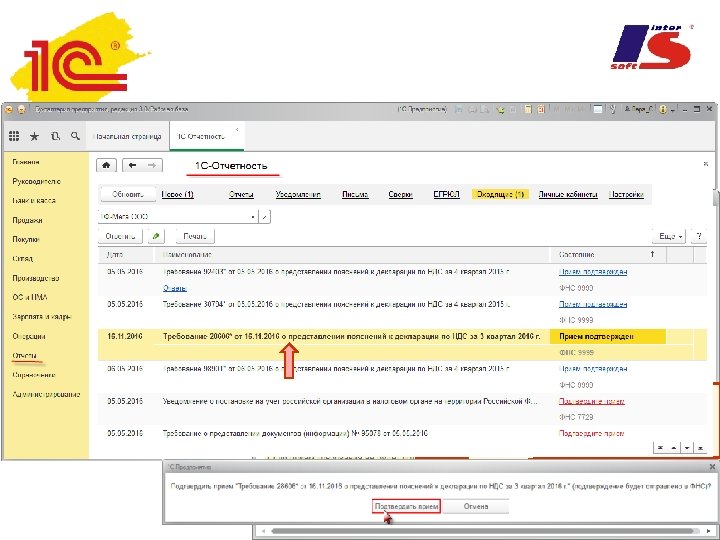Open the ЕГРЮЛ link
This screenshot has height=540, width=720.
[x=446, y=195]
